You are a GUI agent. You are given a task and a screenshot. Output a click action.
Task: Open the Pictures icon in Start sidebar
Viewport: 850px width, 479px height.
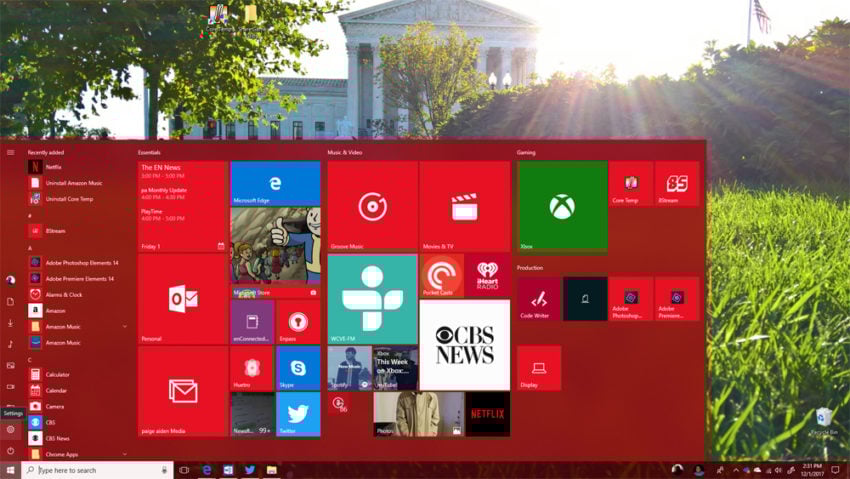pyautogui.click(x=10, y=365)
